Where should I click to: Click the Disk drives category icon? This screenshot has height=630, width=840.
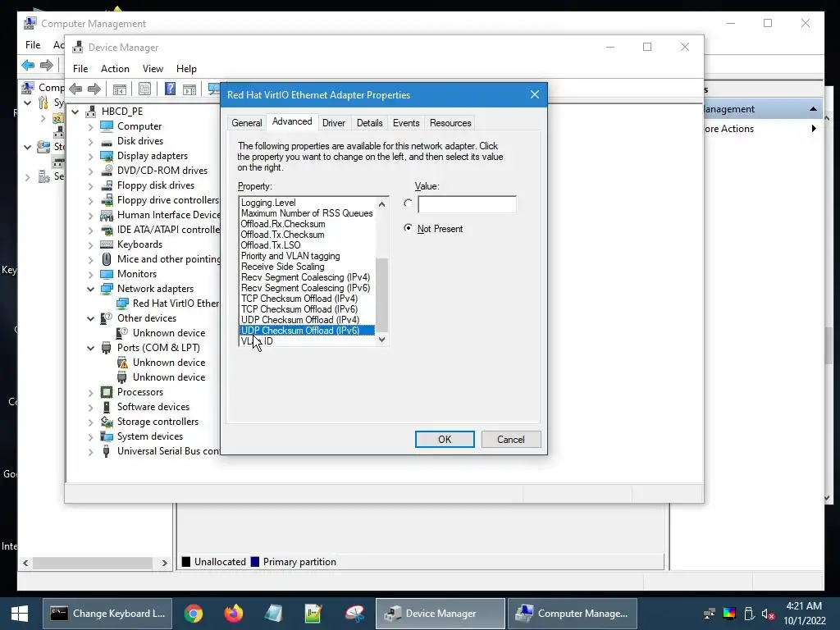pyautogui.click(x=107, y=141)
